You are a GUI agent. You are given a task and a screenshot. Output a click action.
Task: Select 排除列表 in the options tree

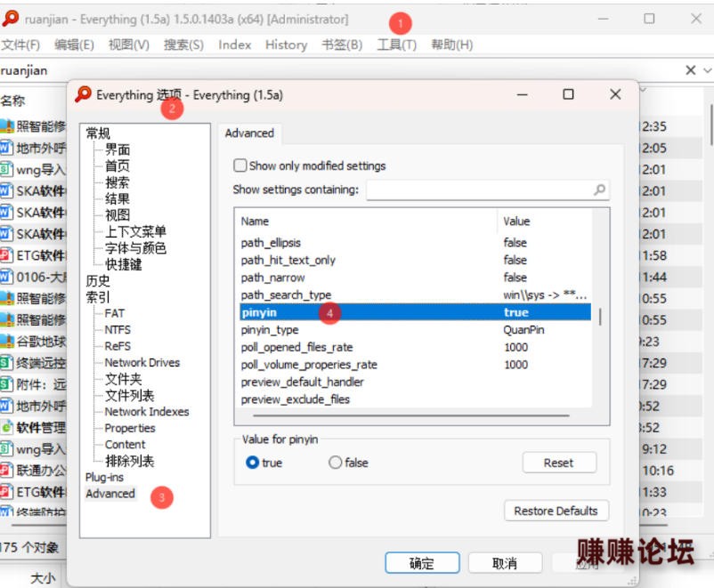(x=129, y=461)
